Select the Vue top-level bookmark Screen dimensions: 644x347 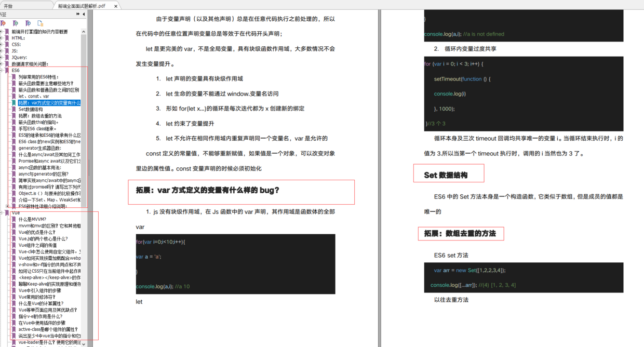pyautogui.click(x=16, y=213)
